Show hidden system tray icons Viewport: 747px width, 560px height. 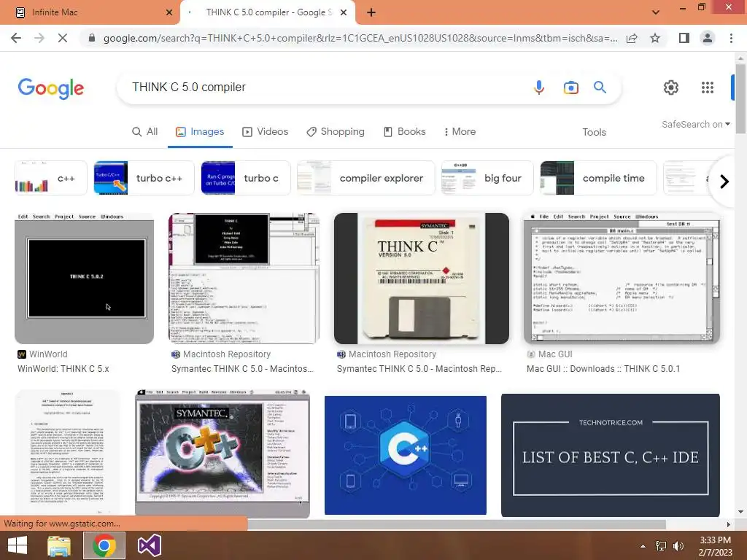pos(643,546)
